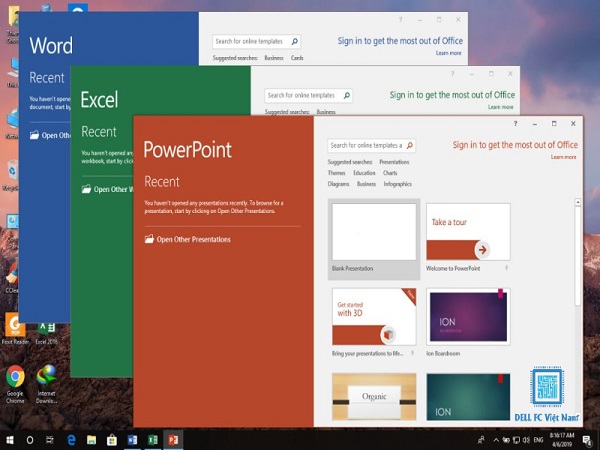Click Sign in to get the most in Word
This screenshot has width=600, height=450.
click(x=400, y=41)
